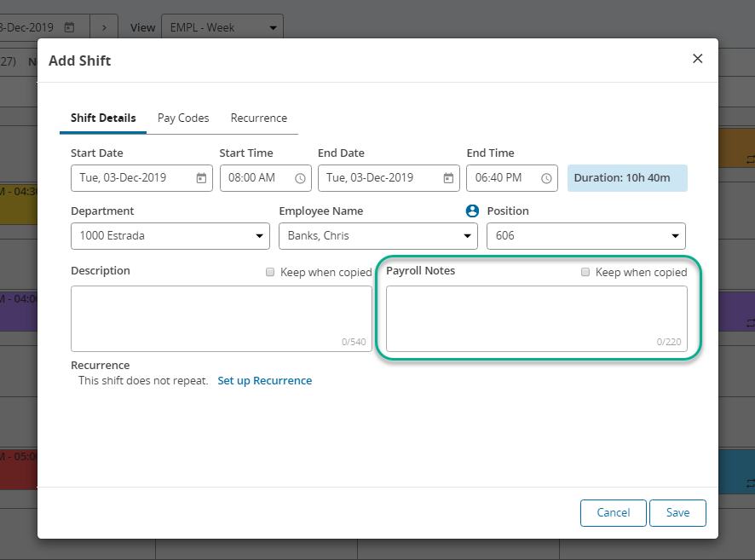Expand the Position dropdown showing 606
The height and width of the screenshot is (560, 755).
click(x=586, y=236)
